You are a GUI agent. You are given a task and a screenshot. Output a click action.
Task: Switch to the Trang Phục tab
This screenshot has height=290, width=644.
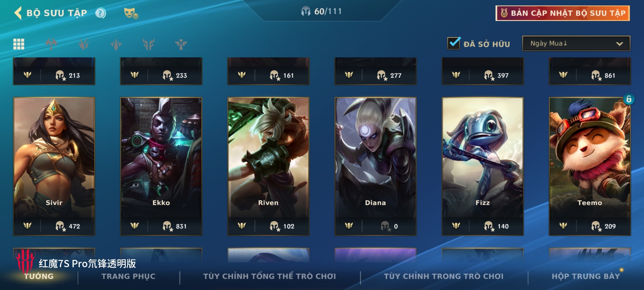tap(129, 276)
